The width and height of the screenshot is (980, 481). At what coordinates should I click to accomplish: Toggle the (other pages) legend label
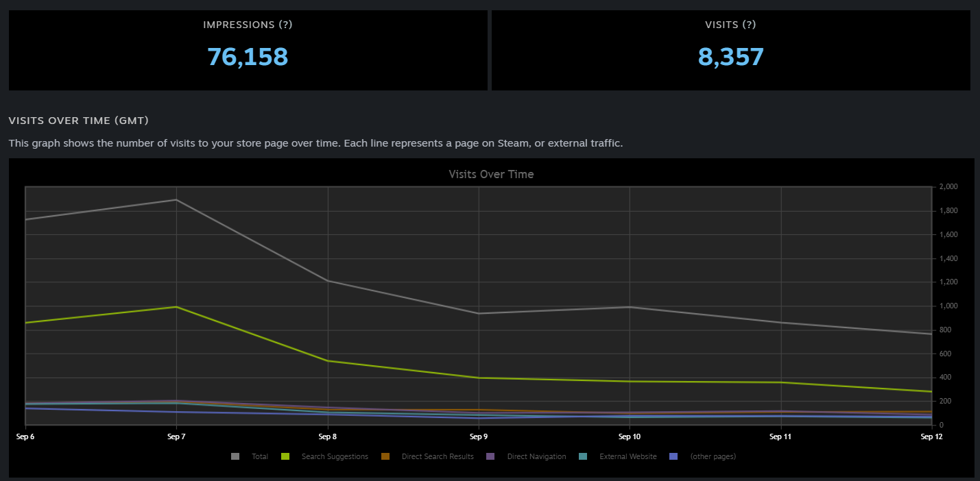tap(713, 456)
